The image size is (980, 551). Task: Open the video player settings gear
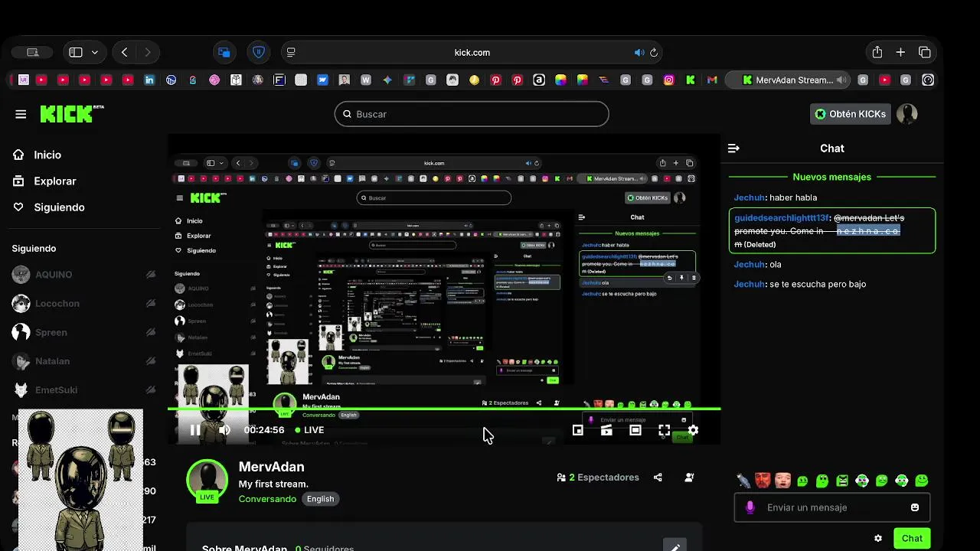(x=693, y=431)
